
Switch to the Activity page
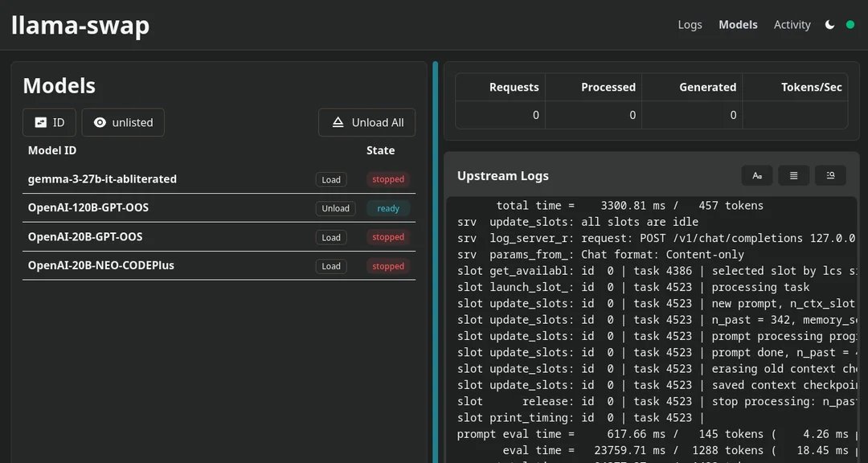[x=792, y=25]
